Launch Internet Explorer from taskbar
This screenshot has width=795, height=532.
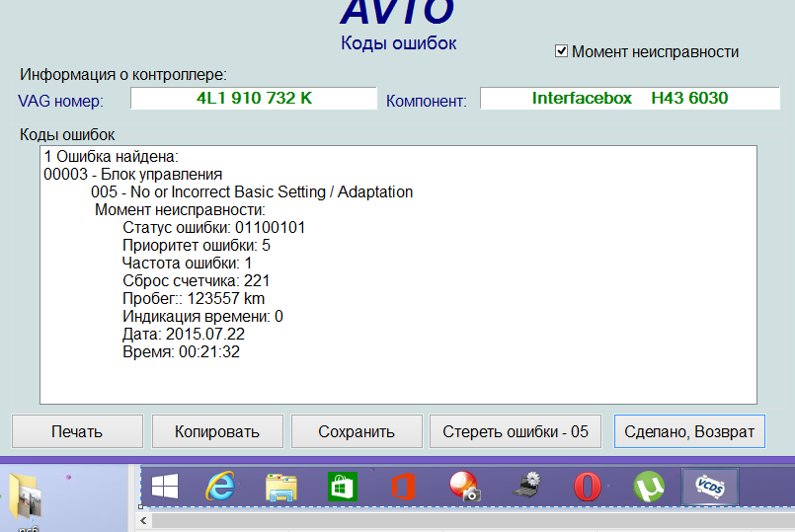(x=220, y=487)
